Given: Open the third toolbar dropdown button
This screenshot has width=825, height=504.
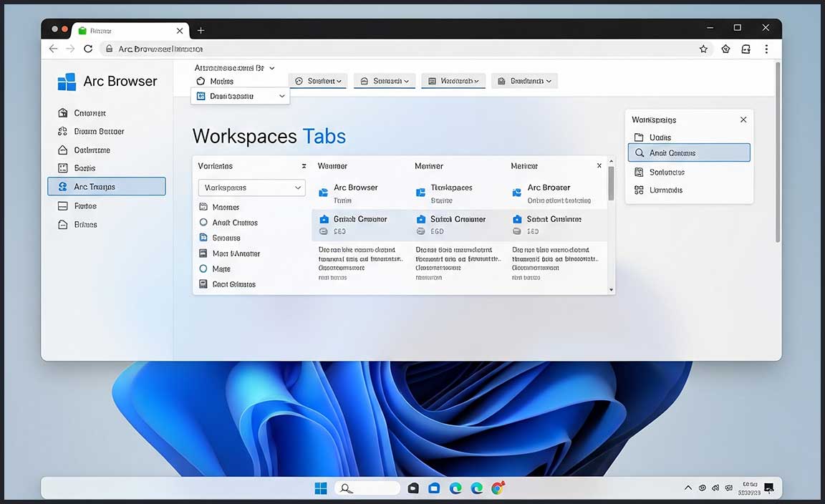Looking at the screenshot, I should pyautogui.click(x=453, y=81).
